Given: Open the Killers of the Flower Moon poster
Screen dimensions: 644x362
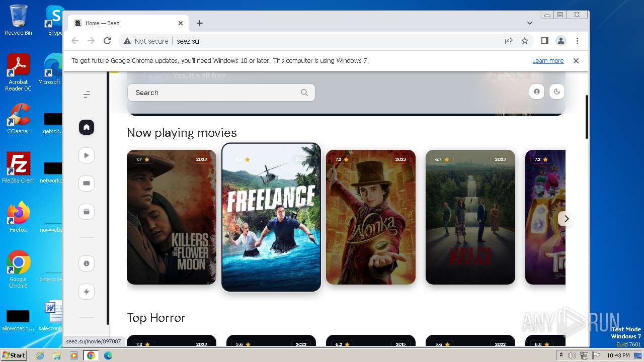Looking at the screenshot, I should tap(172, 217).
